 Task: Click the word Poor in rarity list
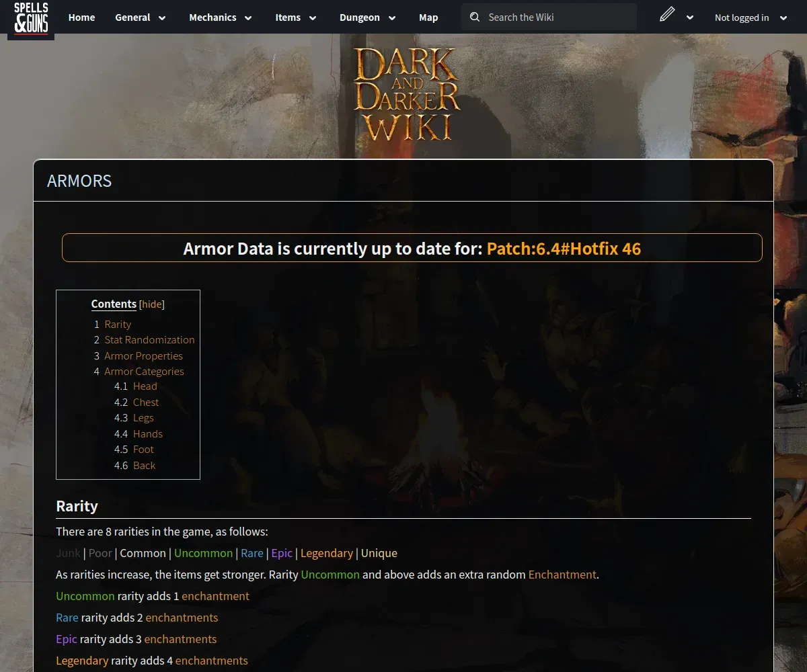point(100,553)
